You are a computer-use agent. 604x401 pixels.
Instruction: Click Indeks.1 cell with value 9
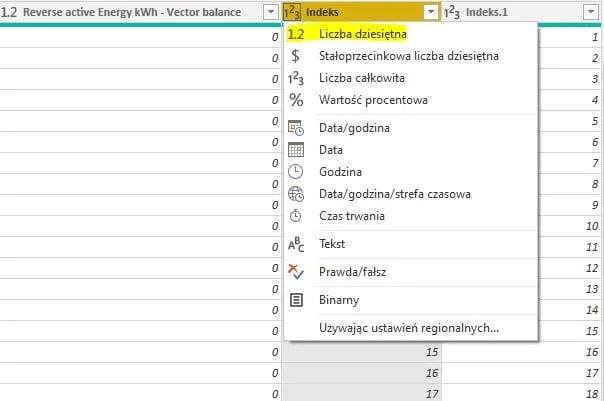pyautogui.click(x=570, y=205)
